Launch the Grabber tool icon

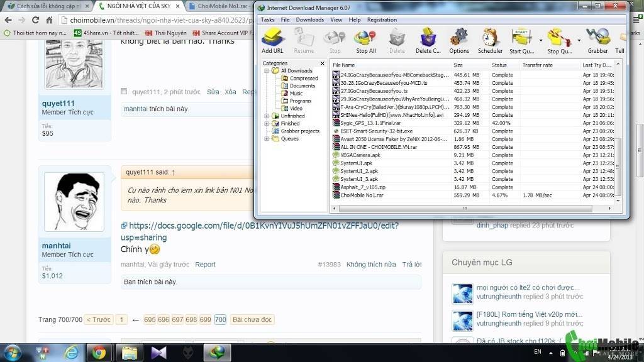pos(597,38)
